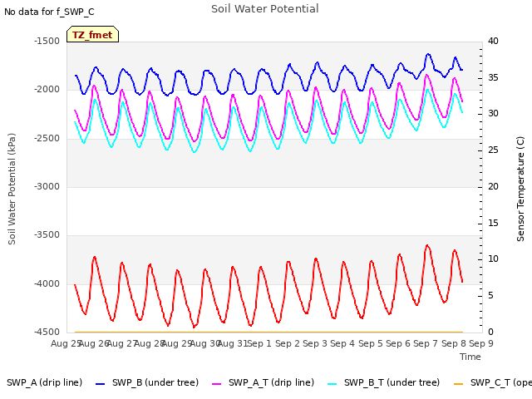Click the -1500 left axis tick label

47,41
